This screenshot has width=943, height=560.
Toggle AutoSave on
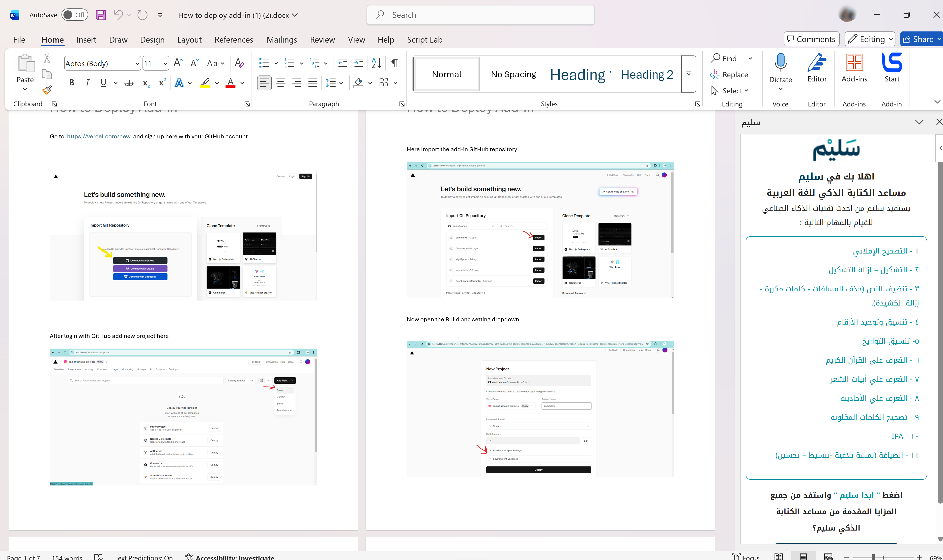74,15
